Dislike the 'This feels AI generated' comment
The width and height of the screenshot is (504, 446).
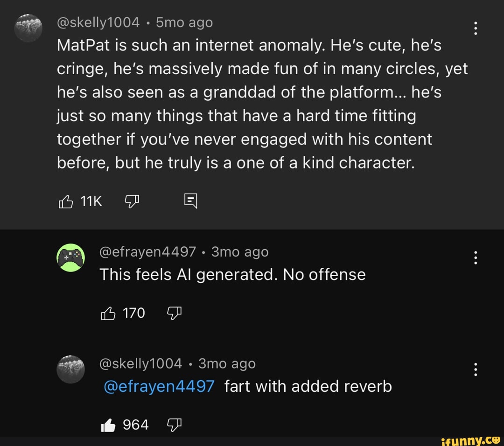pyautogui.click(x=174, y=313)
